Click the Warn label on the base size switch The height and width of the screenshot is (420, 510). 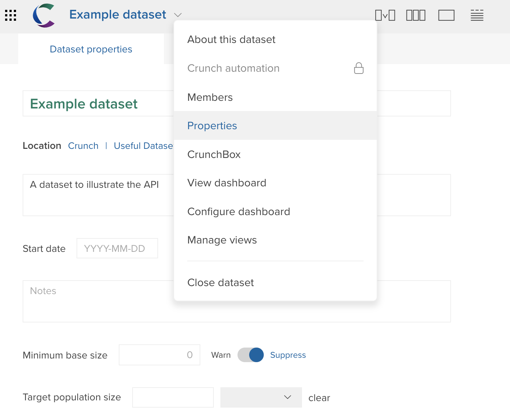tap(221, 355)
